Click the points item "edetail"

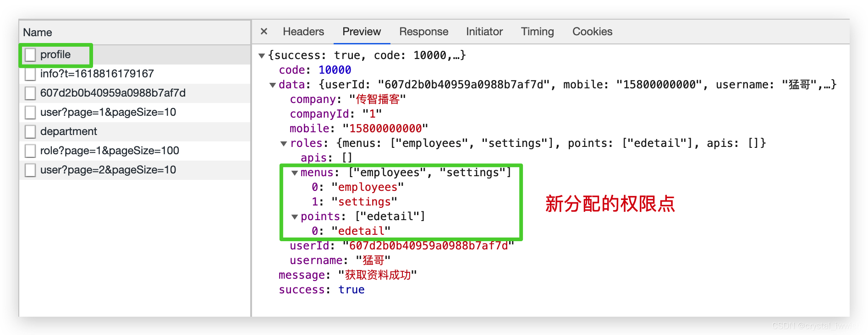[361, 231]
